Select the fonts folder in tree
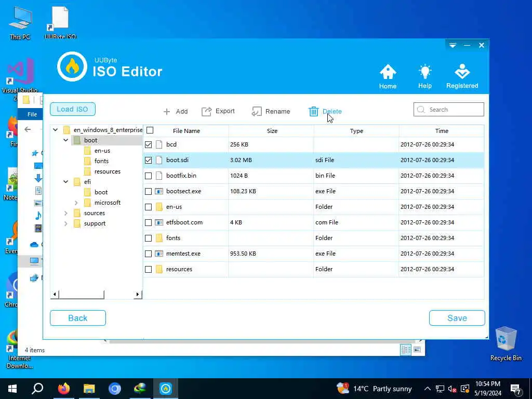This screenshot has width=532, height=399. (x=101, y=161)
